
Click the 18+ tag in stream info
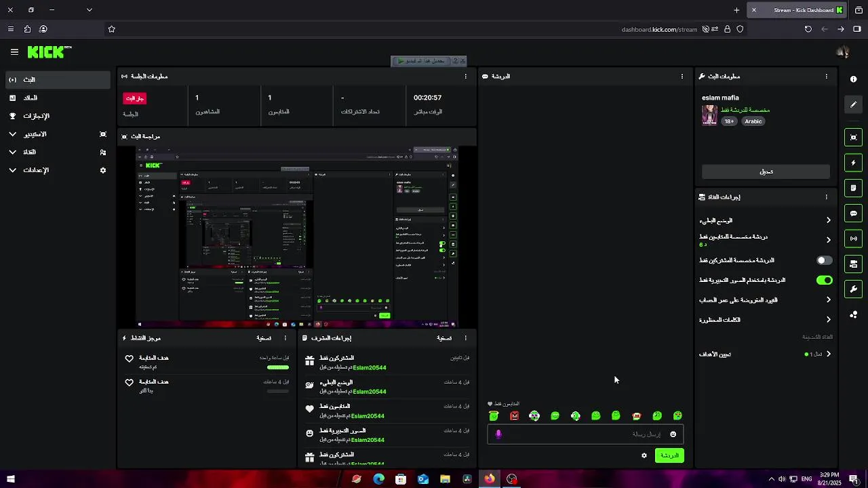(x=729, y=121)
